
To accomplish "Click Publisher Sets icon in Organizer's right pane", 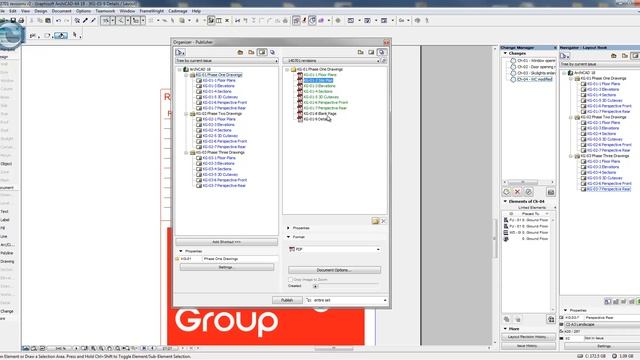I will (x=382, y=52).
